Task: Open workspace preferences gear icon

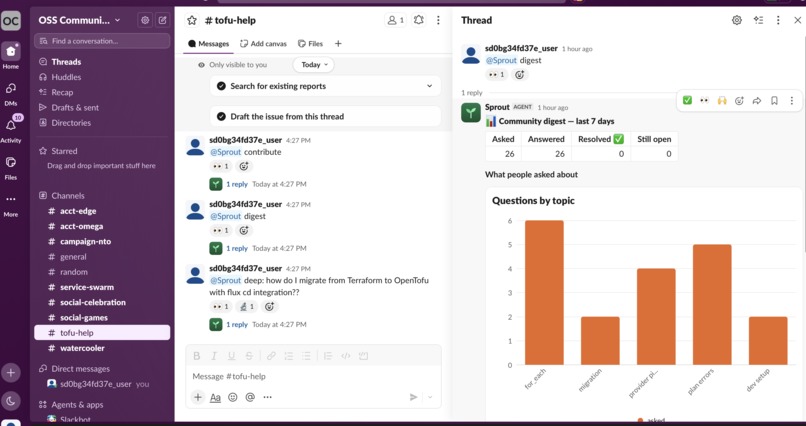Action: pyautogui.click(x=145, y=20)
